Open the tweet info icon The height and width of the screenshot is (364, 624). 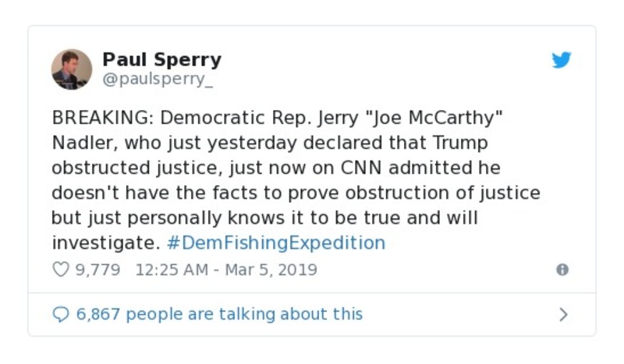point(562,270)
